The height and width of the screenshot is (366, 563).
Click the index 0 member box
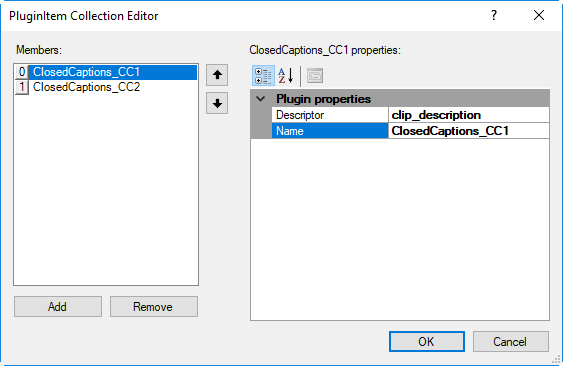(x=22, y=72)
